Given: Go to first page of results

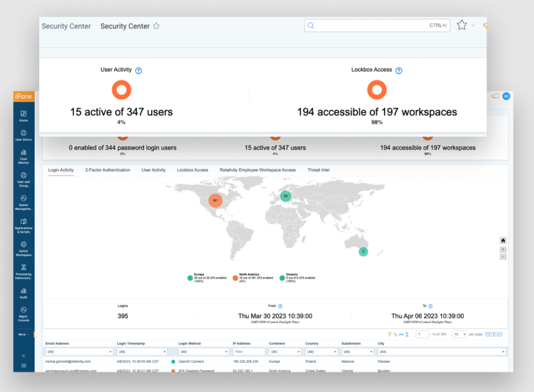Looking at the screenshot, I should [487, 334].
